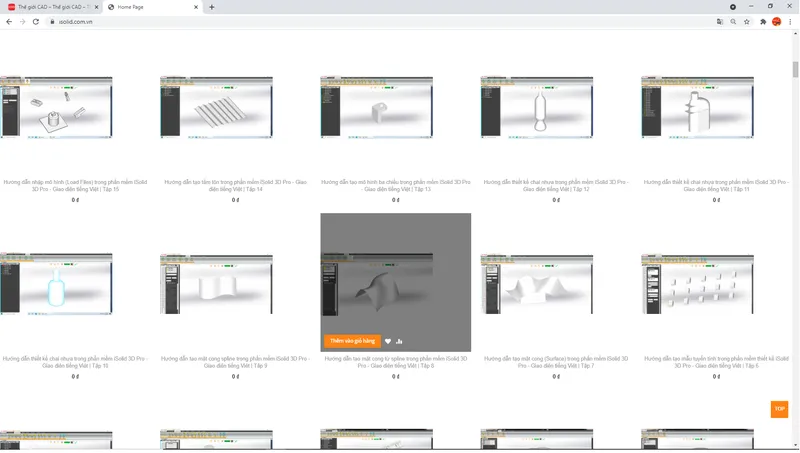
Task: Open the Tập 15 Load Files tutorial link
Action: (x=75, y=186)
